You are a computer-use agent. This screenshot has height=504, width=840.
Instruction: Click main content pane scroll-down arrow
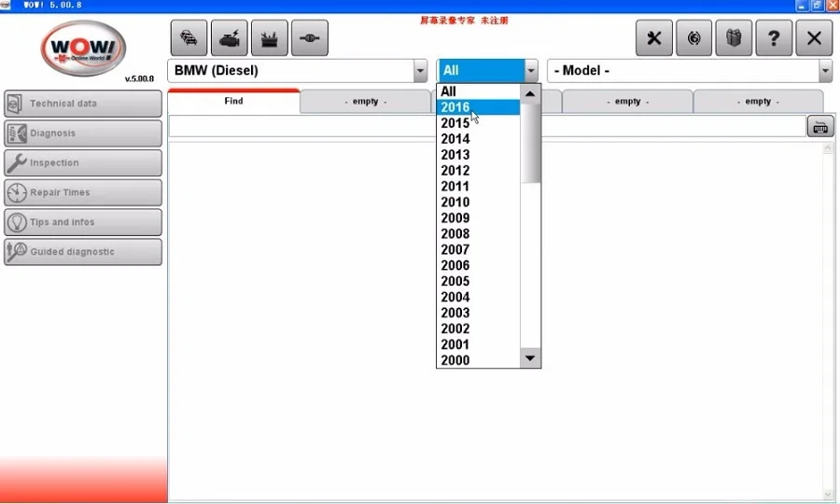(x=828, y=495)
